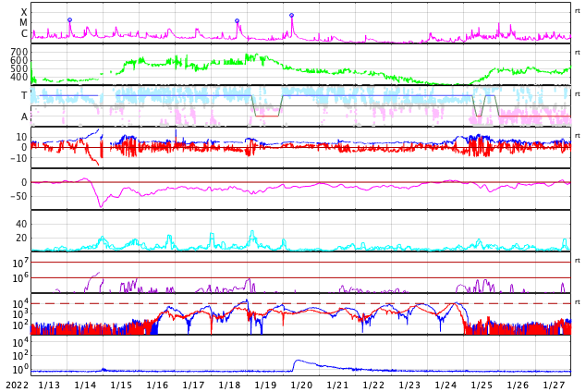This screenshot has width=586, height=392.
Task: Select the 40 axis label in the cyan panel
Action: [x=21, y=225]
